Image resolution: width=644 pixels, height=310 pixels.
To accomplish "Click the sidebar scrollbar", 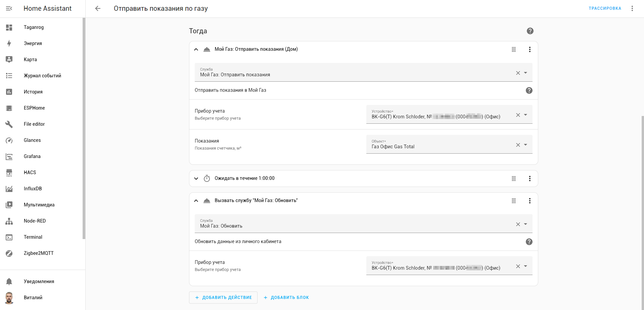I will (84, 128).
